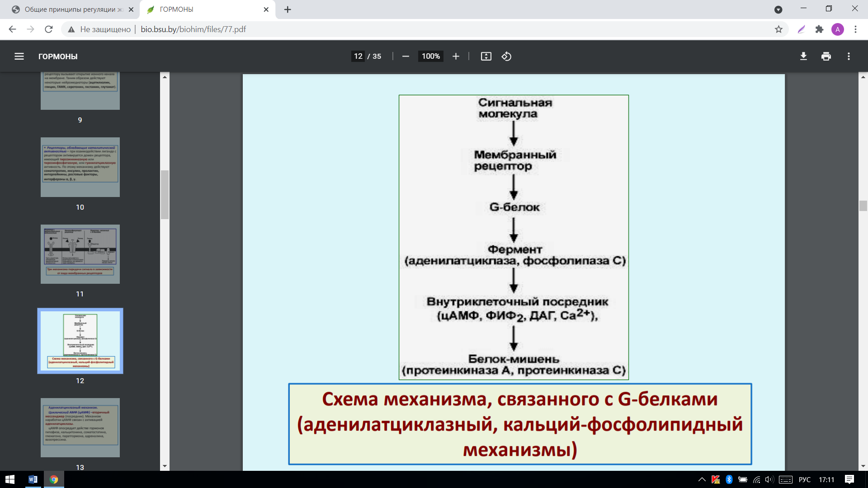Click the Chrome taskbar icon

[x=54, y=479]
